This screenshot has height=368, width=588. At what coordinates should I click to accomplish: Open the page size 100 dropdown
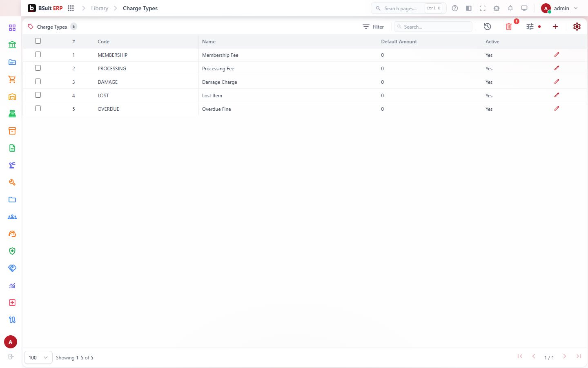point(38,357)
